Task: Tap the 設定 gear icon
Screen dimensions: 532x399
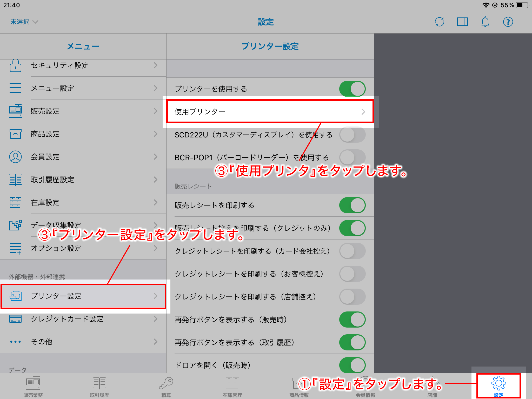Action: click(499, 383)
